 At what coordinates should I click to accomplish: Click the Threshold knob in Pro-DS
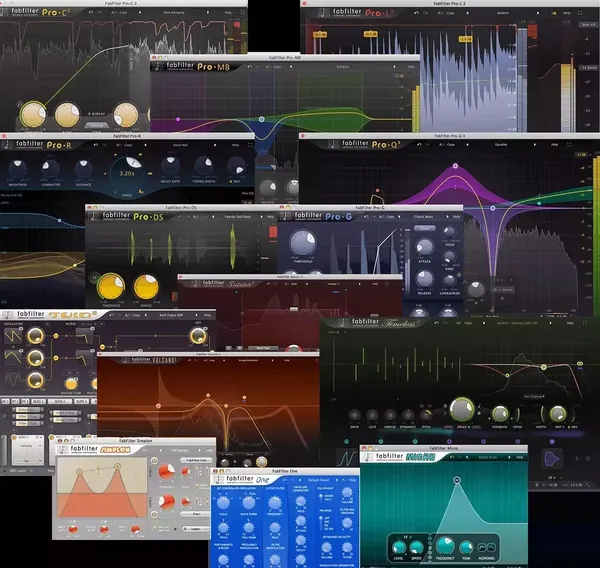(111, 286)
